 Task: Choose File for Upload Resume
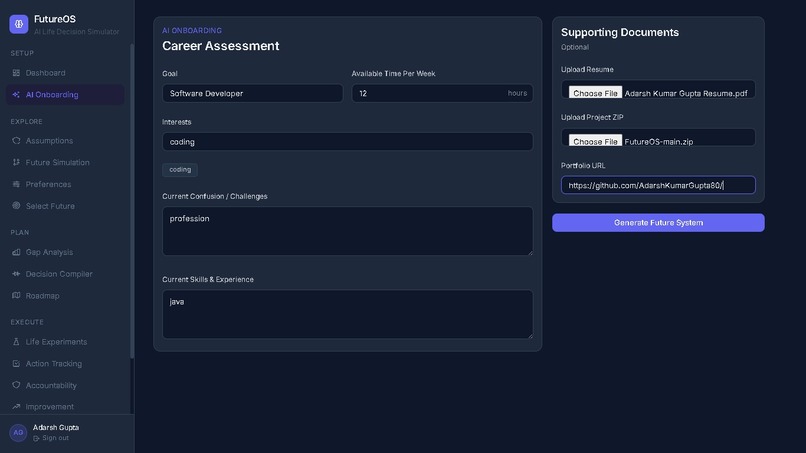tap(595, 93)
